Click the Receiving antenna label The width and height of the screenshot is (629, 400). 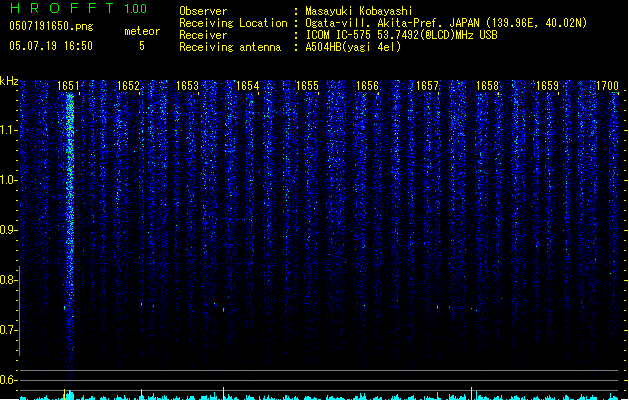[230, 47]
